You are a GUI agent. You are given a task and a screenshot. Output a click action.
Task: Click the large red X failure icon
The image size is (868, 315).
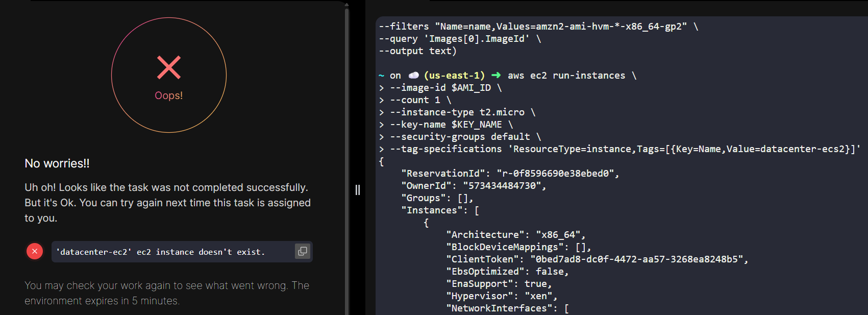coord(169,67)
